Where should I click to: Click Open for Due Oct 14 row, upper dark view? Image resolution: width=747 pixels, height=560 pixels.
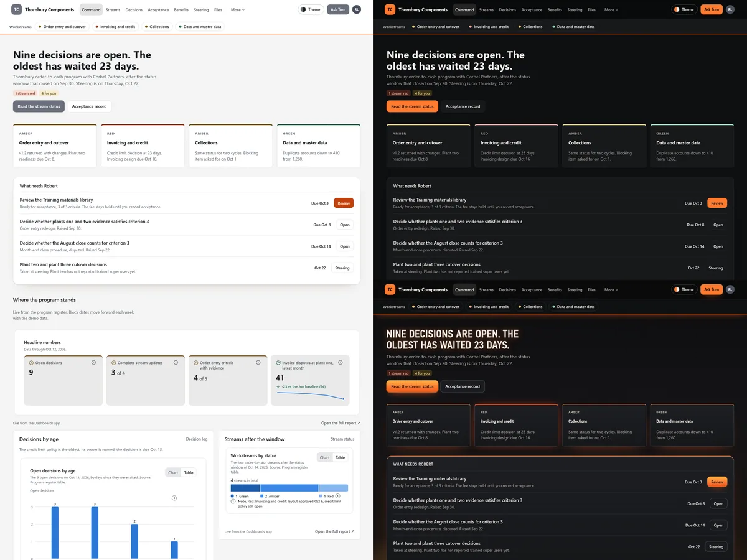point(718,246)
